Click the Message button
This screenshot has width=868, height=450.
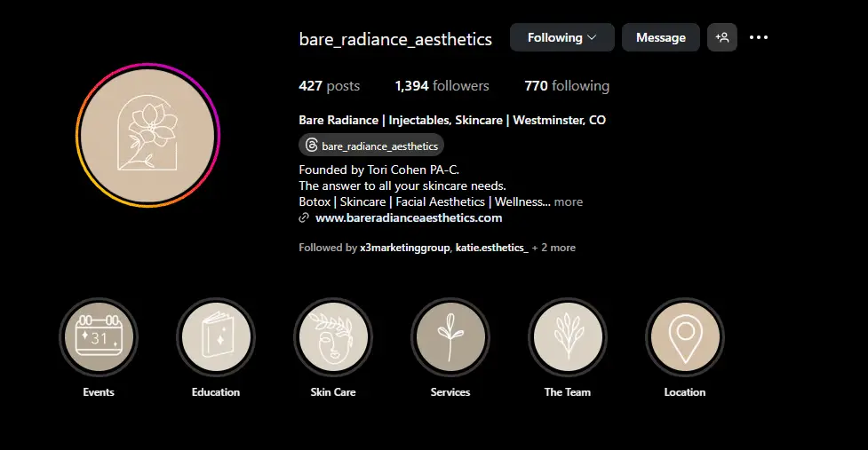point(661,37)
